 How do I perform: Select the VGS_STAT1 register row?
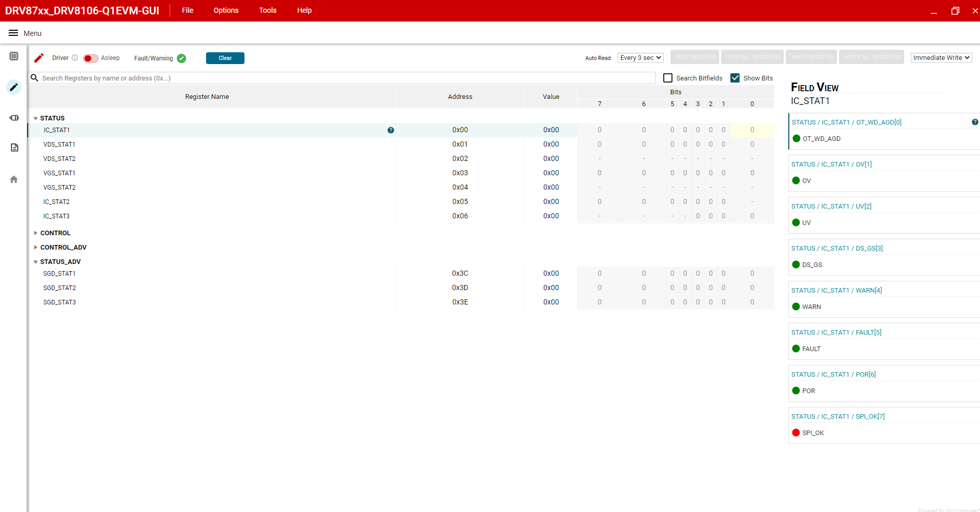[x=400, y=173]
